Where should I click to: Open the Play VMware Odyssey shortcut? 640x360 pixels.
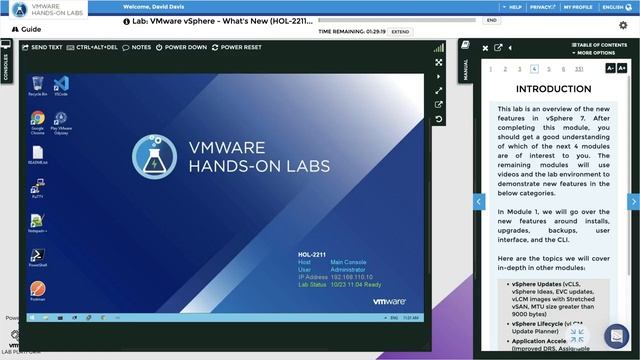[61, 122]
